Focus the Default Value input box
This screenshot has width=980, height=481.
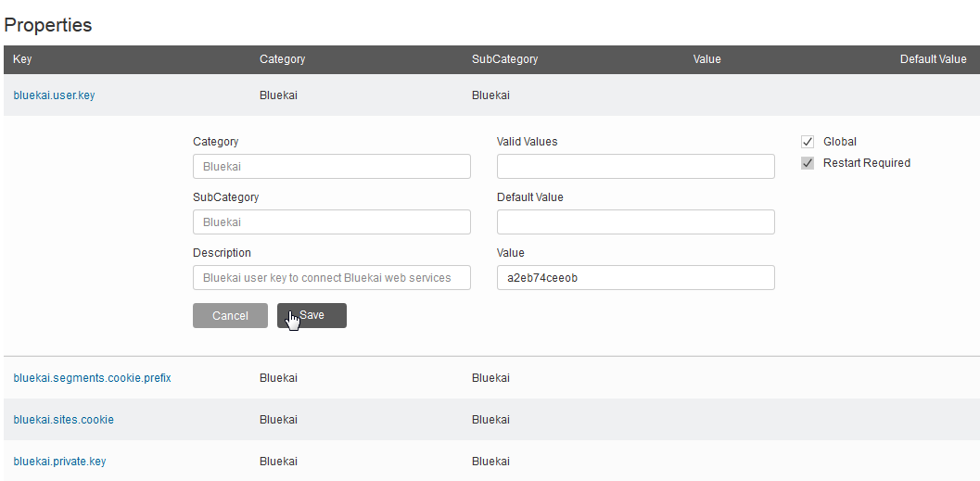click(635, 222)
